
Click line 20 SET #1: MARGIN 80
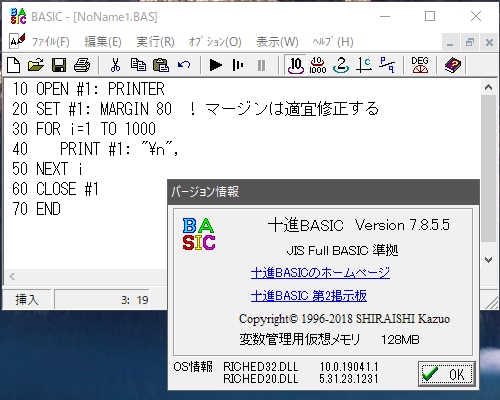(x=195, y=109)
